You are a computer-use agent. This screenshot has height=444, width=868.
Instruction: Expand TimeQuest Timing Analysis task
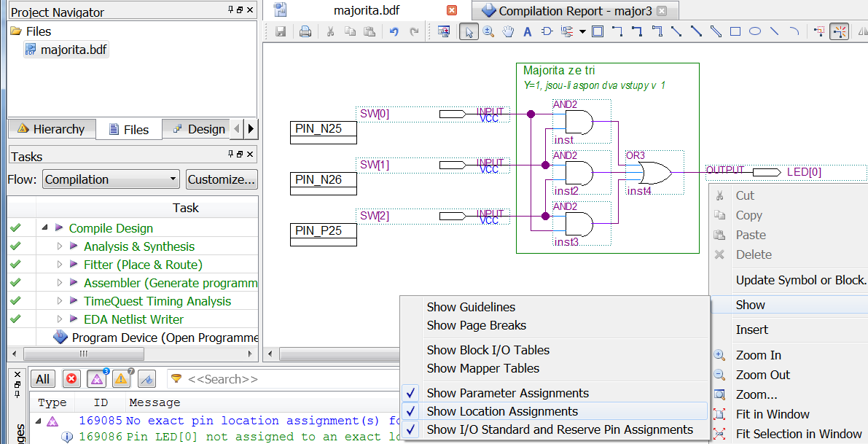60,301
